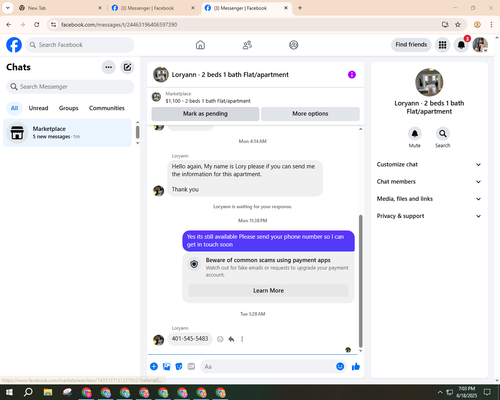Image resolution: width=500 pixels, height=400 pixels.
Task: Click the browser address bar
Action: click(247, 25)
